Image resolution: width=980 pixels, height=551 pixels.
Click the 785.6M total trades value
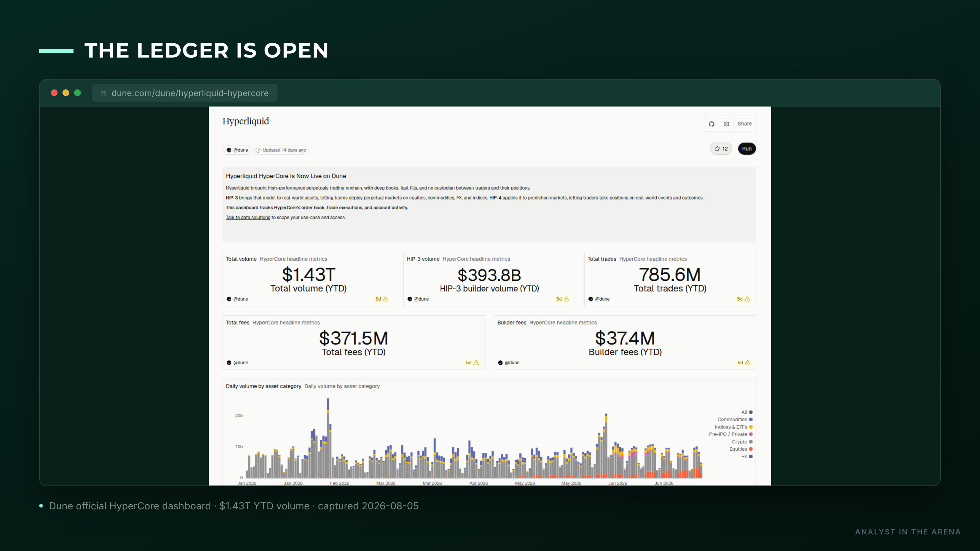669,275
